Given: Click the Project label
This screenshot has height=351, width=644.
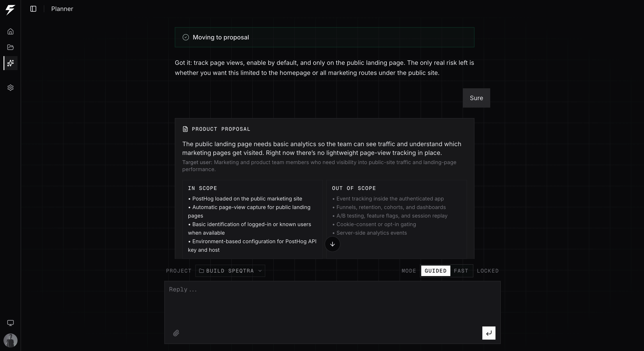Looking at the screenshot, I should [179, 271].
